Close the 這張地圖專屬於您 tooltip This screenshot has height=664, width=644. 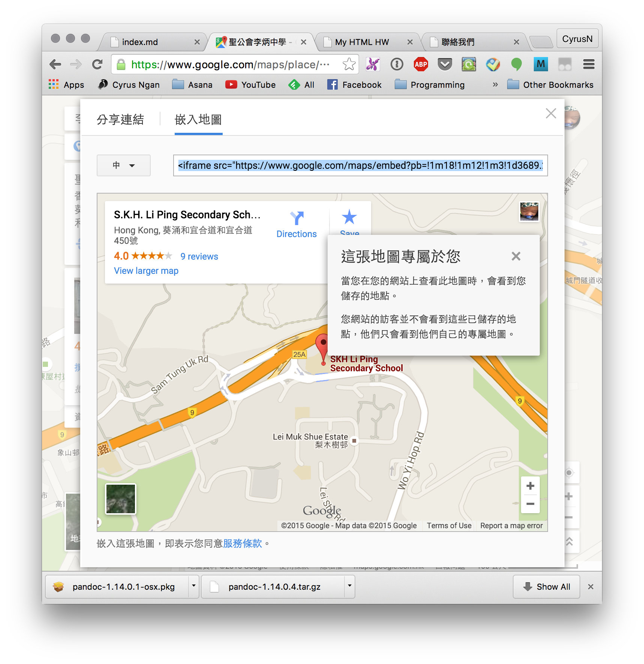point(516,256)
